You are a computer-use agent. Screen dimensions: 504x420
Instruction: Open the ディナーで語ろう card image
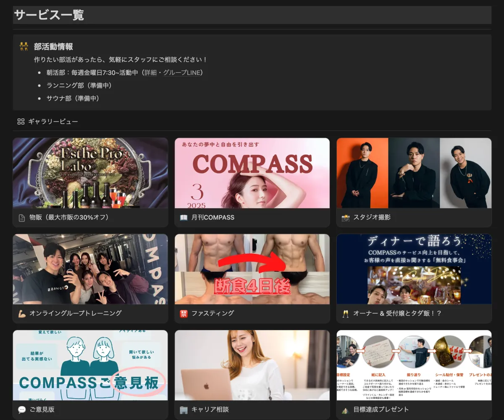[414, 269]
